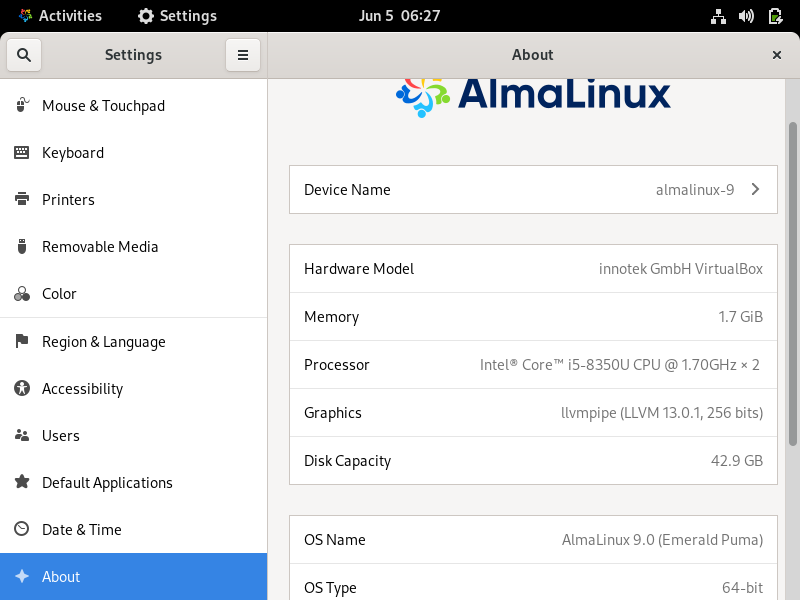Open the hamburger menu in Settings header
This screenshot has width=800, height=600.
click(x=243, y=55)
